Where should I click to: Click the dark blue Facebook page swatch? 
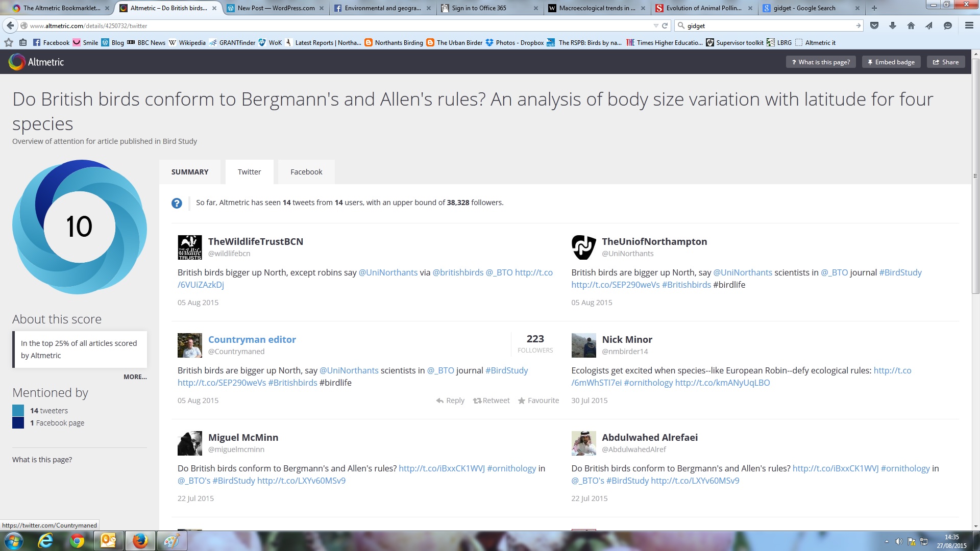click(18, 422)
